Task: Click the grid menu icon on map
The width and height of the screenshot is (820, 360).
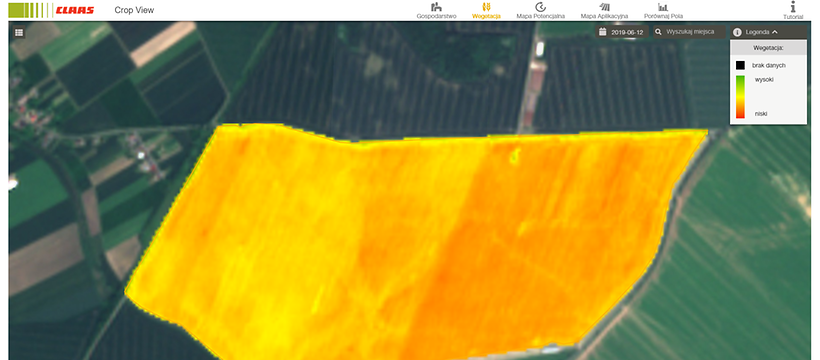Action: (x=19, y=32)
